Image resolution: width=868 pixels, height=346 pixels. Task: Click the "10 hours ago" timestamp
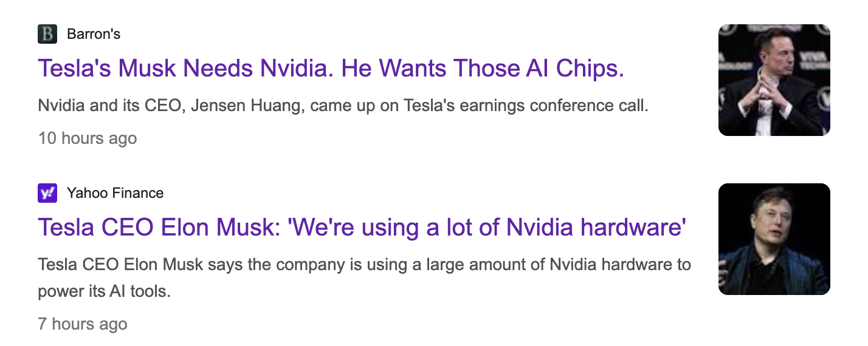(x=88, y=138)
